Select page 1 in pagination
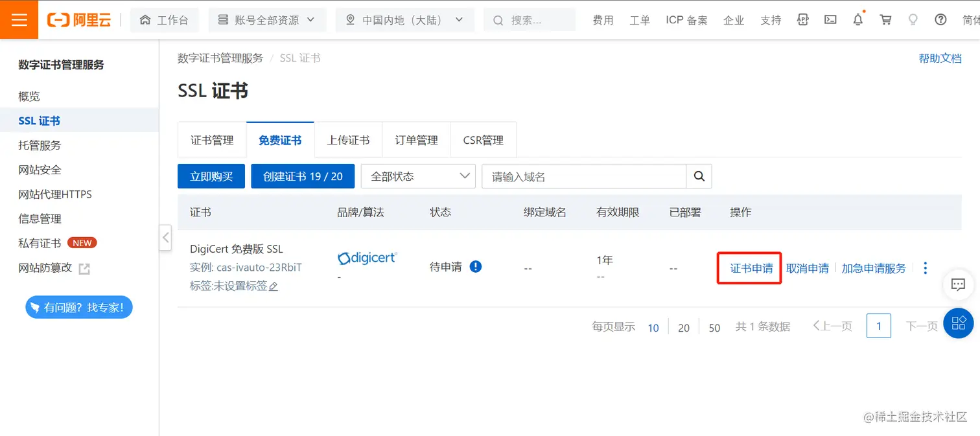The image size is (980, 436). [x=879, y=326]
